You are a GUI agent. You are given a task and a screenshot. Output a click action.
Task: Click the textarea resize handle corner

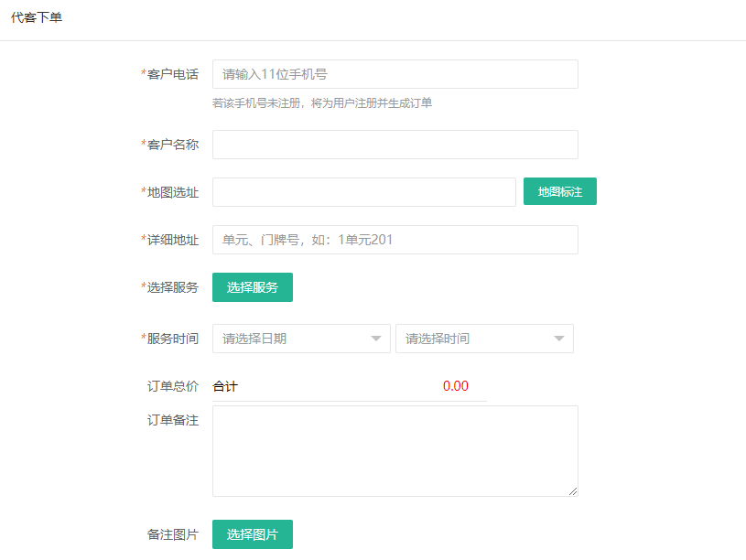pos(575,492)
